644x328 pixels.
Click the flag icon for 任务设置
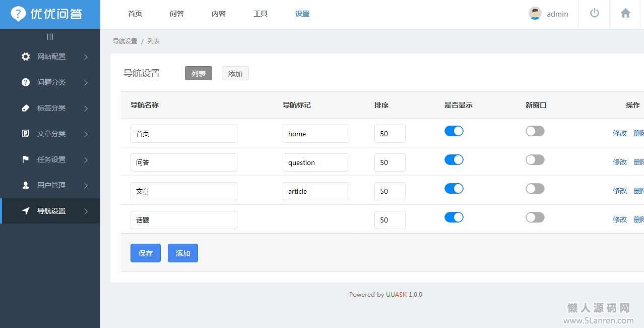26,159
